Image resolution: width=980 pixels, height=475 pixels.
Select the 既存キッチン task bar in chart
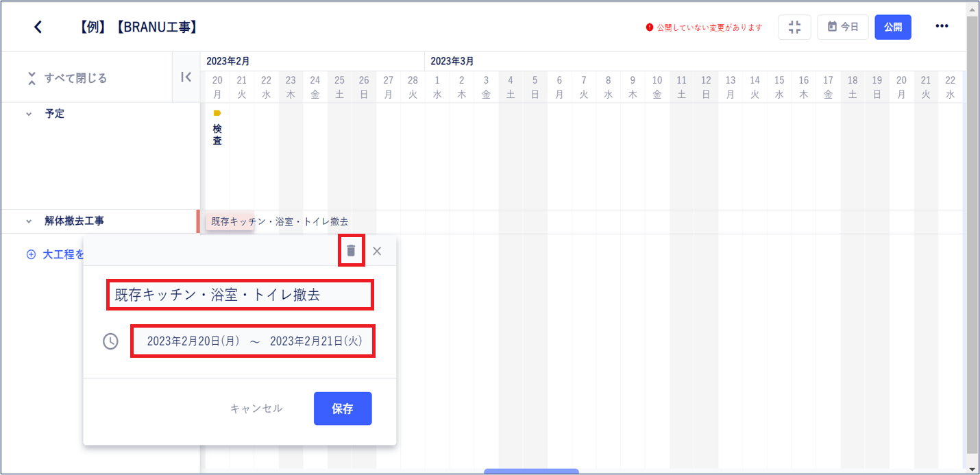(230, 221)
